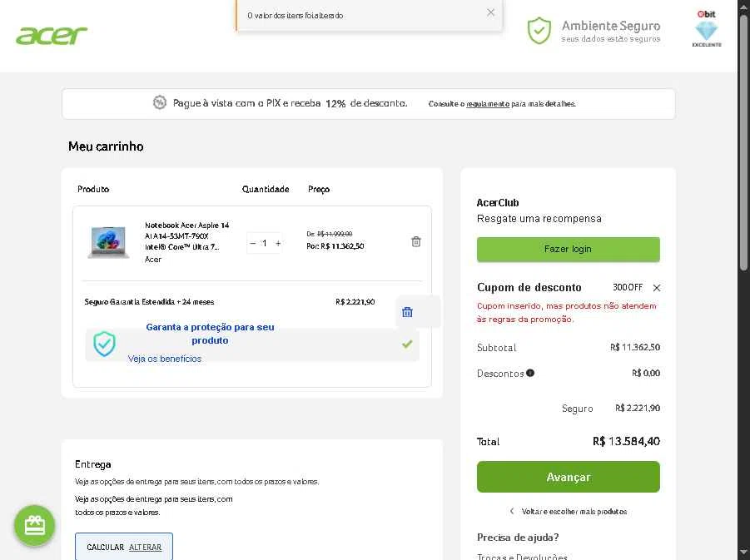Open the Acer Aspire 14 notebook thumbnail
This screenshot has height=560, width=750.
tap(108, 242)
